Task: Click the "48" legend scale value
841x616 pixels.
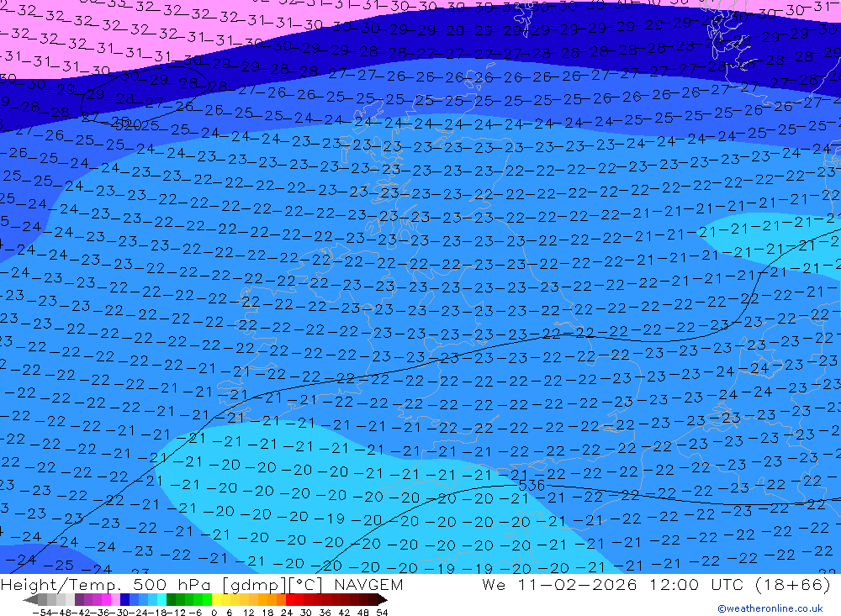Action: pos(363,613)
